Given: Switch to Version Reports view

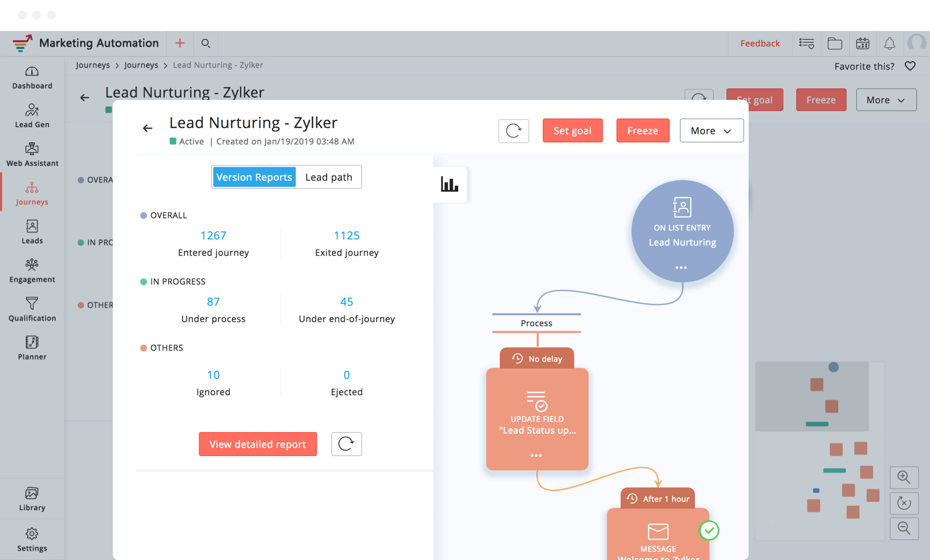Looking at the screenshot, I should click(x=254, y=177).
